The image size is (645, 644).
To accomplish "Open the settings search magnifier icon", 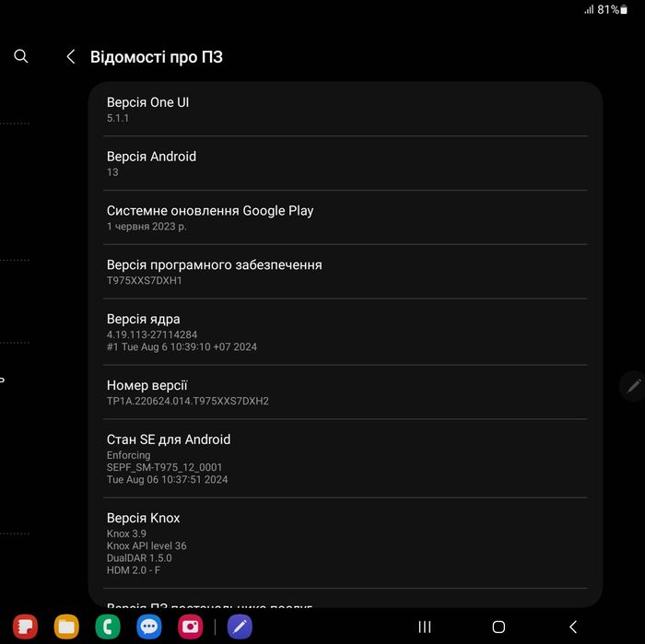I will [21, 56].
